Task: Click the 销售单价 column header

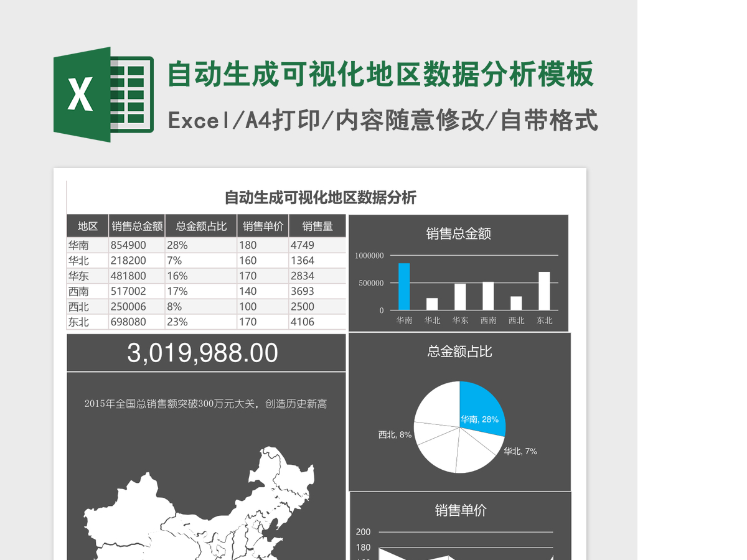Action: pos(263,226)
